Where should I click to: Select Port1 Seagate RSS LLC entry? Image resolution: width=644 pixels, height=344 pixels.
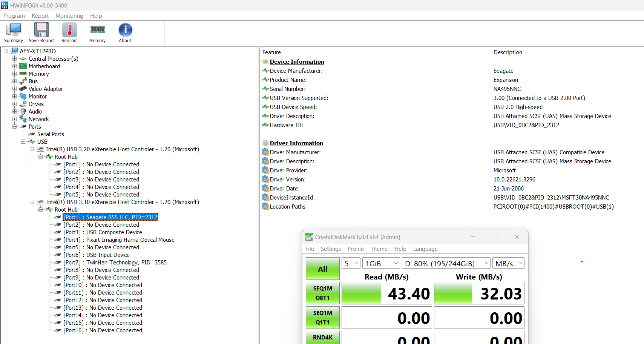click(110, 217)
